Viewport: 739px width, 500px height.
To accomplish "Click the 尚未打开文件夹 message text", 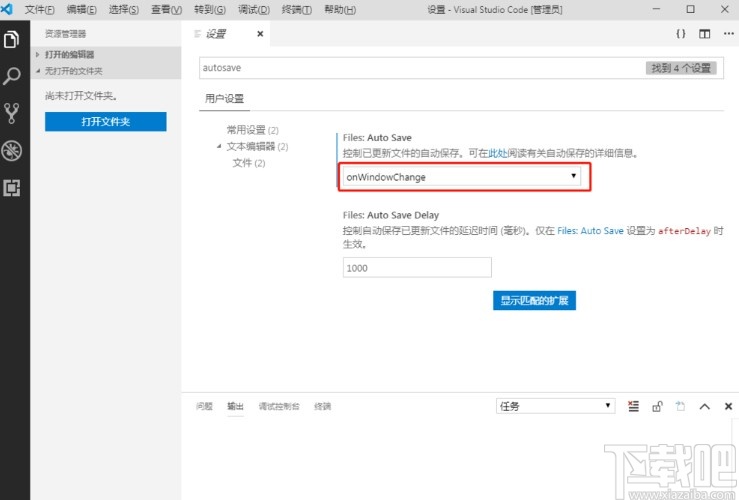I will (x=81, y=96).
